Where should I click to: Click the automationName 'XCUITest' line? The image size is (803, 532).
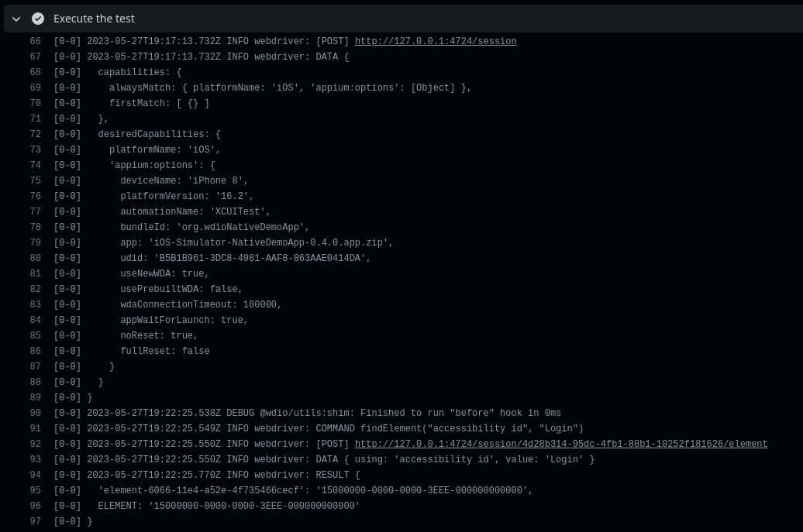click(x=195, y=211)
